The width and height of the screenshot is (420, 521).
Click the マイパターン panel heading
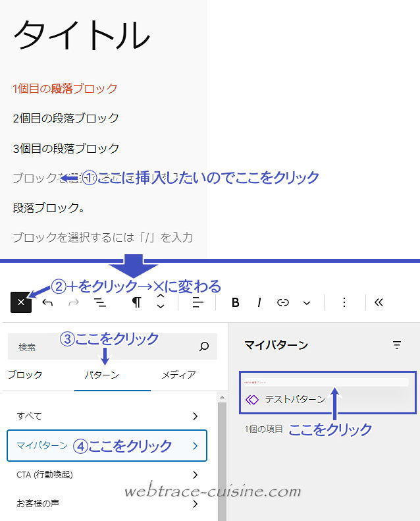pyautogui.click(x=276, y=345)
